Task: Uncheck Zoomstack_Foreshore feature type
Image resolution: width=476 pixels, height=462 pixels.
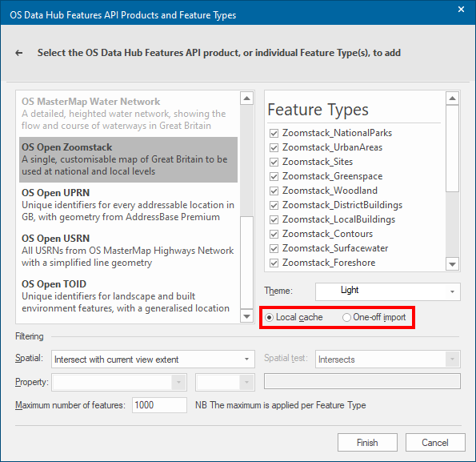Action: tap(274, 263)
